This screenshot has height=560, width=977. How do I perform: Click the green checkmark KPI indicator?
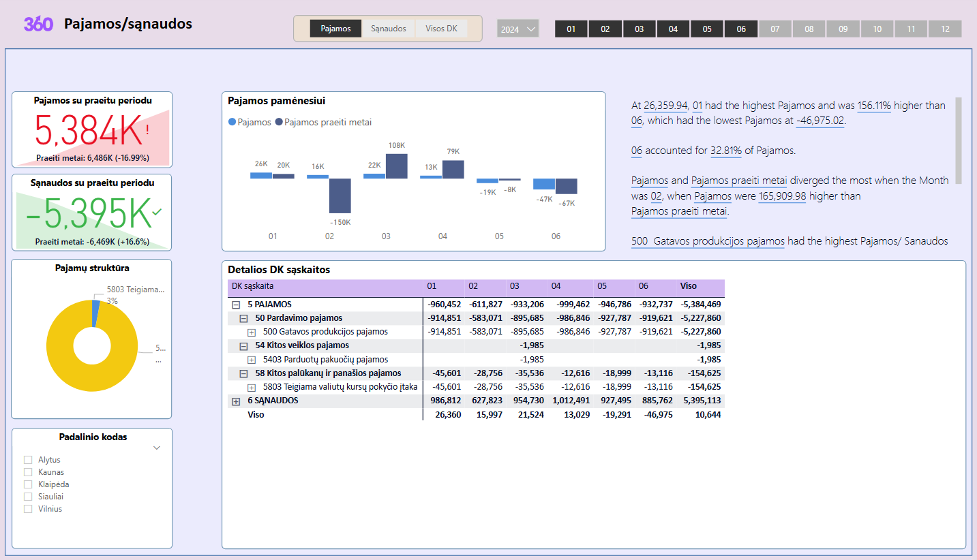point(157,213)
